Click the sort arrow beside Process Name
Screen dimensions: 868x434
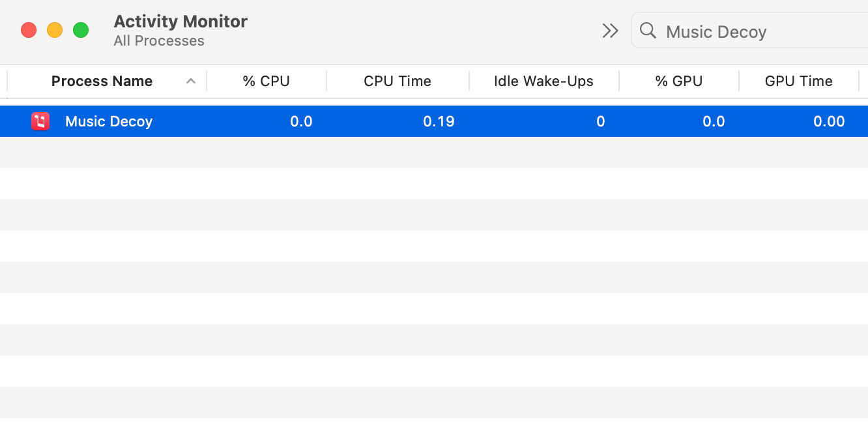191,81
